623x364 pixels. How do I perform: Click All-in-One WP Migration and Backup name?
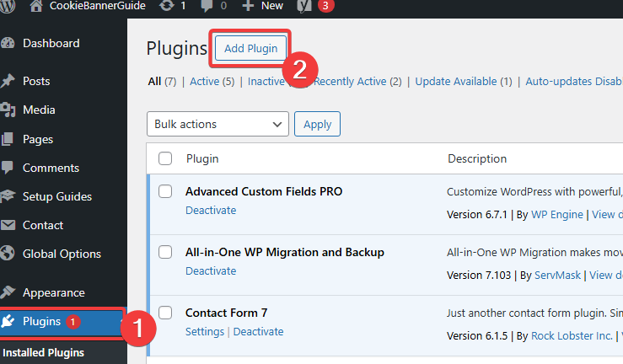tap(285, 253)
